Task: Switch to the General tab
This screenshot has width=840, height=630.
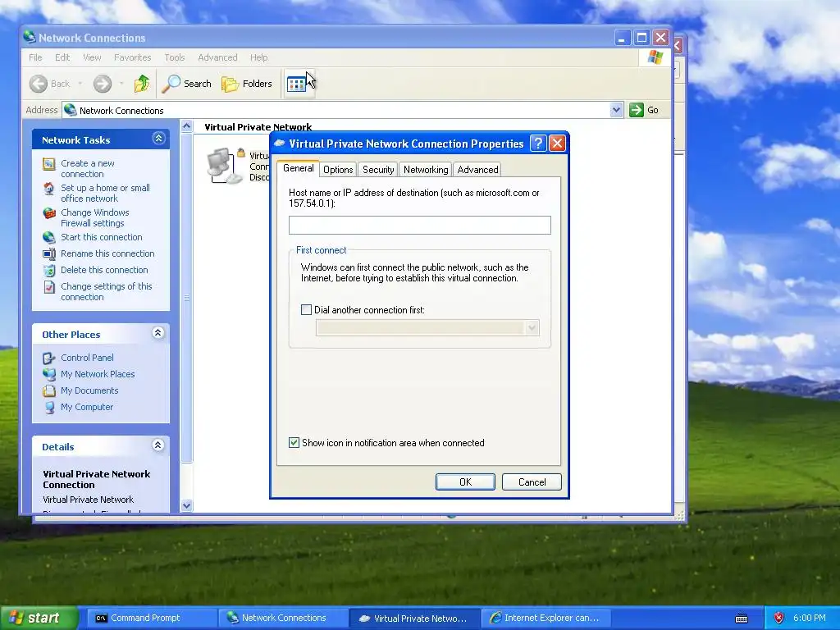Action: pyautogui.click(x=299, y=168)
